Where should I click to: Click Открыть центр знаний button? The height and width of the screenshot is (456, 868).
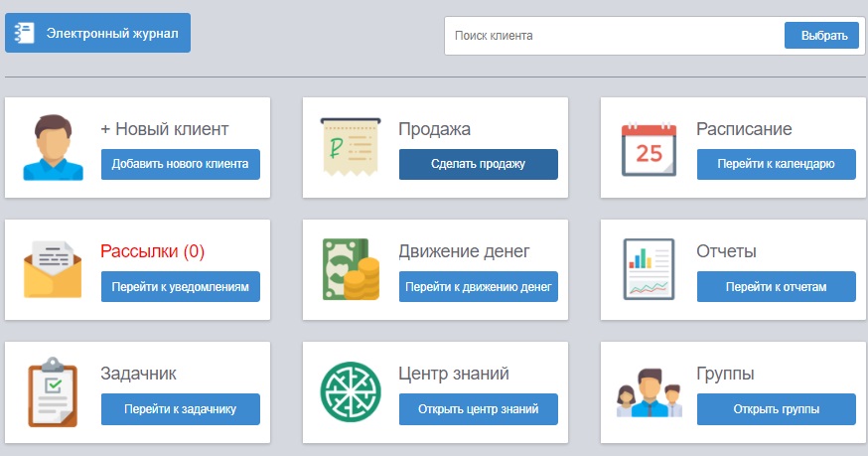[479, 409]
